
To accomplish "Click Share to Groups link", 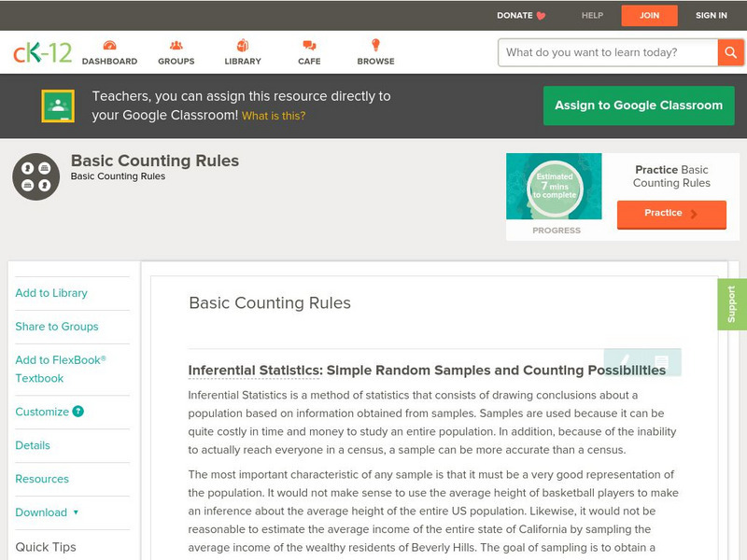I will (57, 326).
